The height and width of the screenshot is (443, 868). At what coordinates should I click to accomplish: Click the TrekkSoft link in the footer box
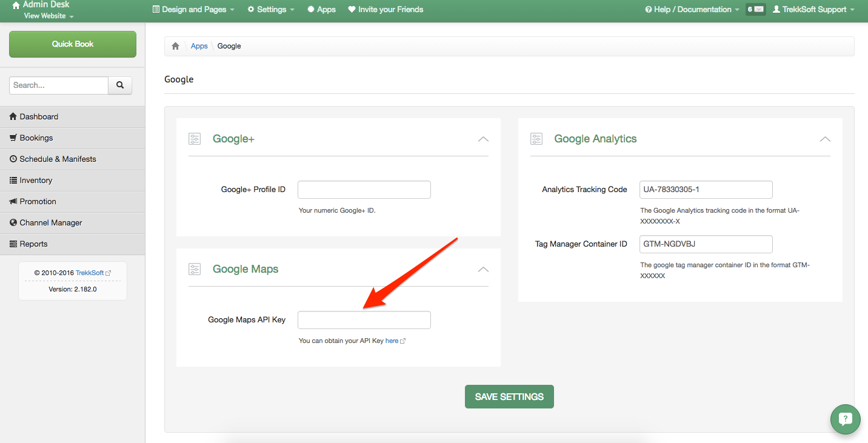(x=90, y=273)
